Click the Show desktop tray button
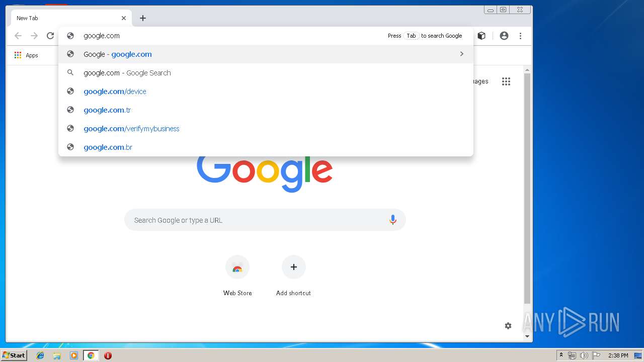The image size is (644, 362). pos(638,355)
